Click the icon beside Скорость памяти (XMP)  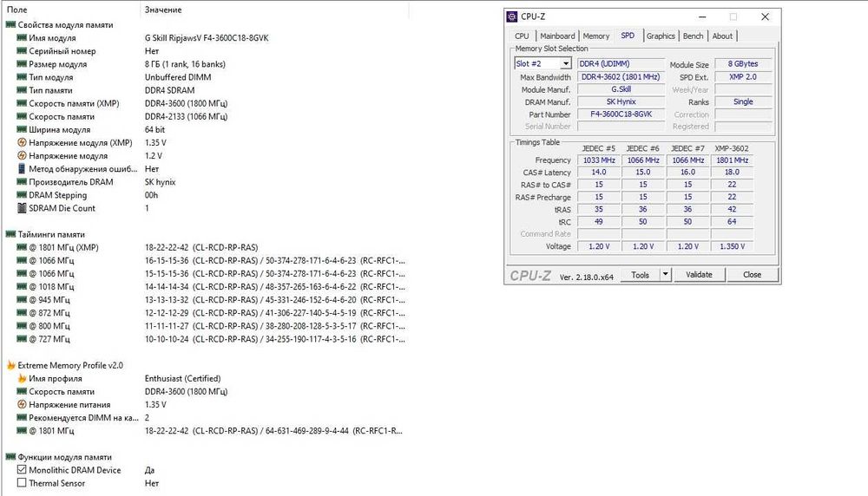(22, 103)
